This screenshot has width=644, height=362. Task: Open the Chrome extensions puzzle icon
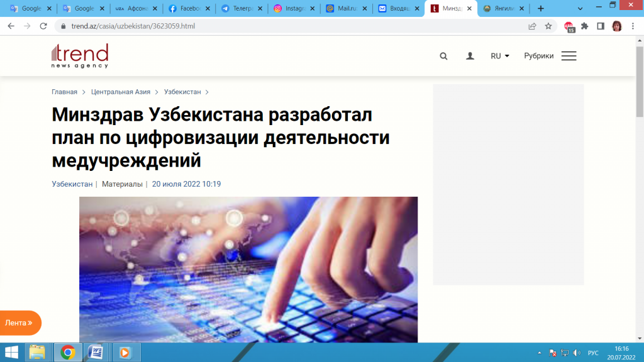coord(584,26)
